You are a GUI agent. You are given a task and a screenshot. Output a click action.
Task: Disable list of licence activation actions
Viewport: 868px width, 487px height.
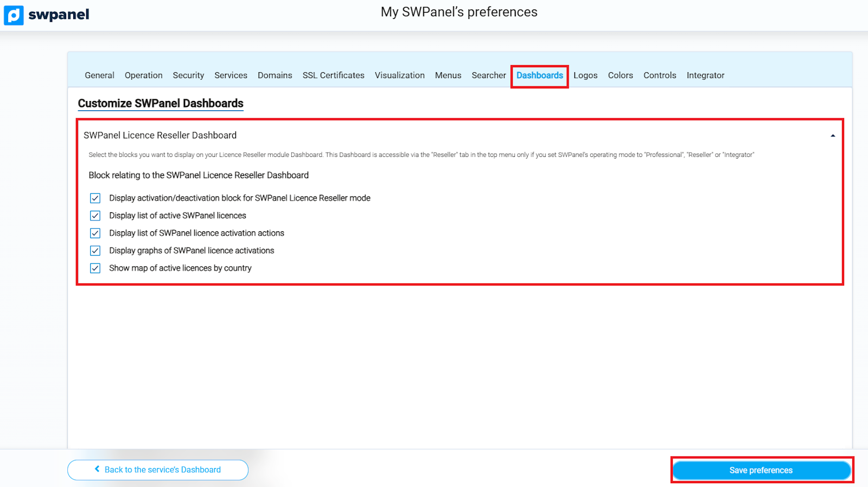click(x=95, y=233)
